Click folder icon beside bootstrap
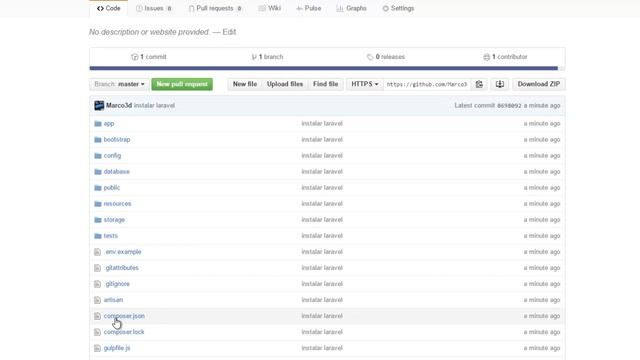The height and width of the screenshot is (360, 640). 98,140
